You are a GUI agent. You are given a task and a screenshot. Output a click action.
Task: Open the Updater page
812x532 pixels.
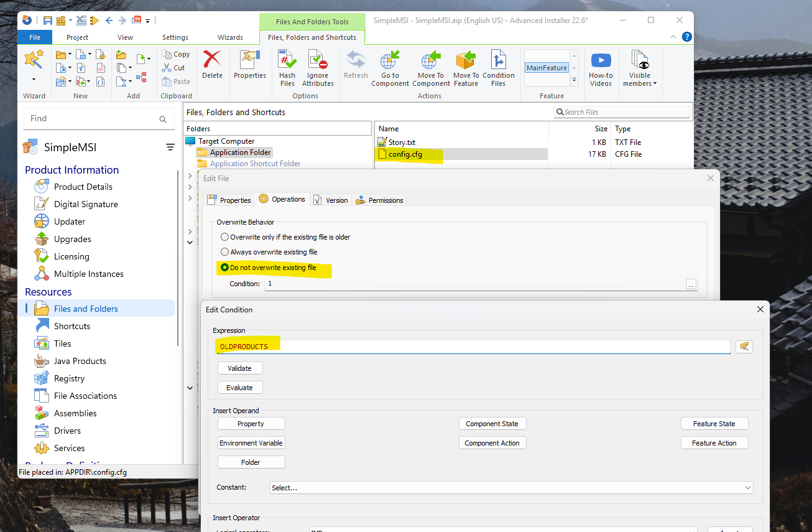(x=70, y=222)
